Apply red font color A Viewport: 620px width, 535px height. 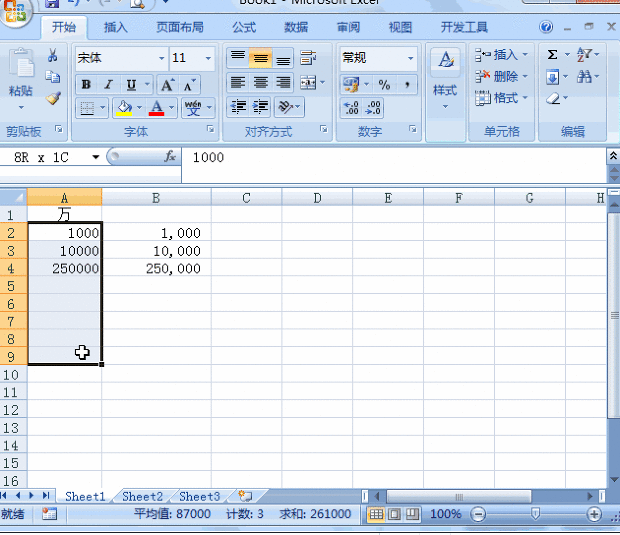coord(157,108)
